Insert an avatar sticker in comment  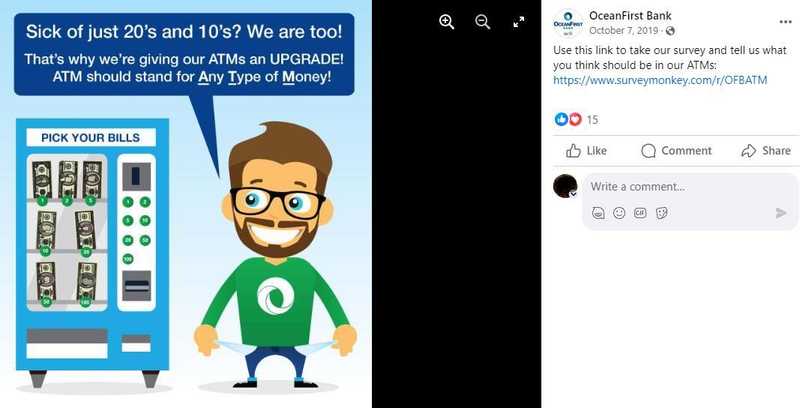click(x=598, y=213)
